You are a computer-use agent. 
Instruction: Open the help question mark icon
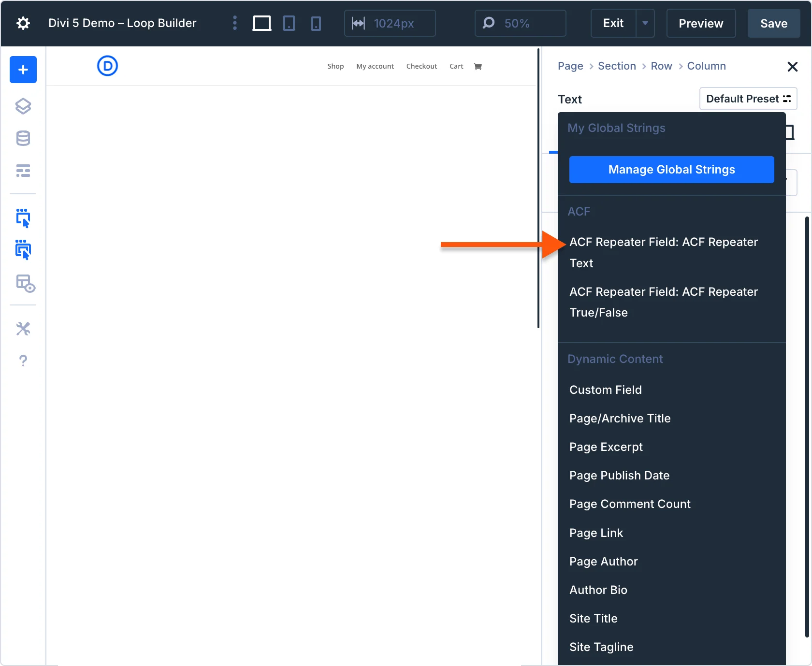click(x=23, y=360)
